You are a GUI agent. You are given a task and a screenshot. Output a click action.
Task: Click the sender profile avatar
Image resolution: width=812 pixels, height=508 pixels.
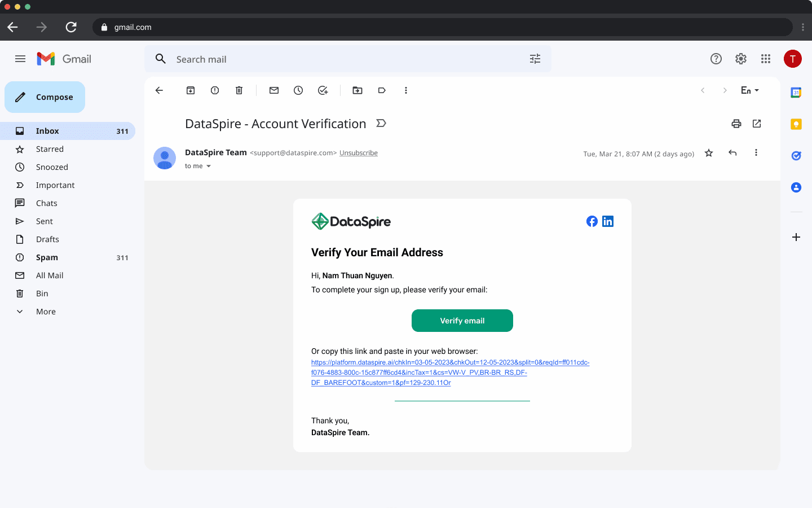click(x=165, y=158)
